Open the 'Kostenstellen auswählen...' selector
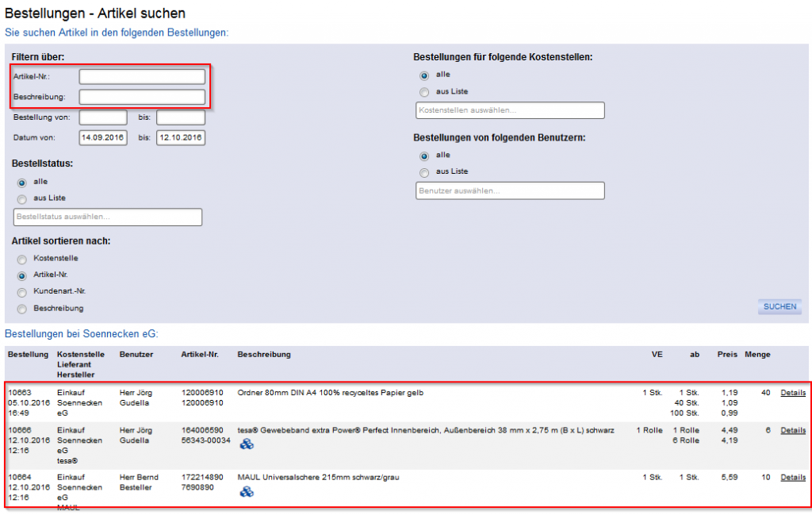Image resolution: width=812 pixels, height=515 pixels. coord(510,110)
